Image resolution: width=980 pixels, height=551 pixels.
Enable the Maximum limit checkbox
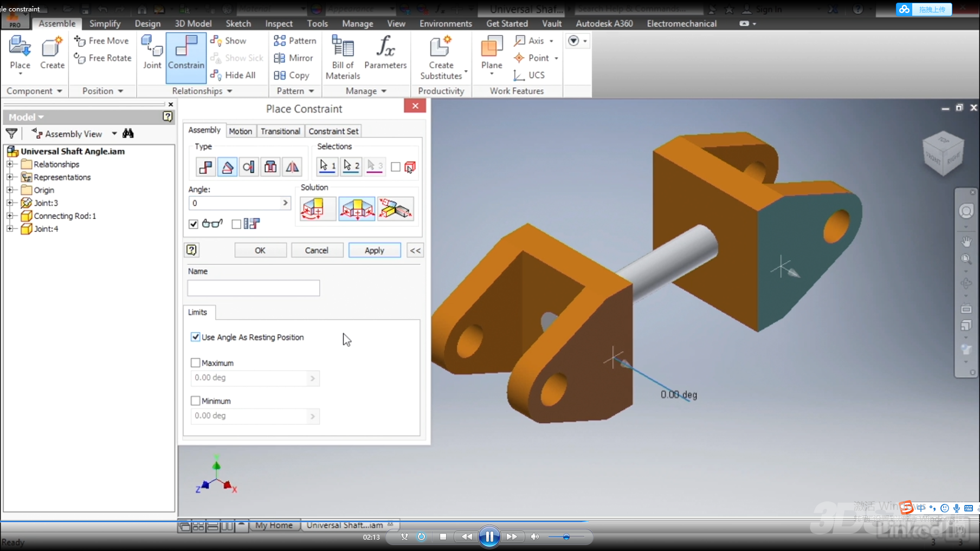tap(196, 362)
